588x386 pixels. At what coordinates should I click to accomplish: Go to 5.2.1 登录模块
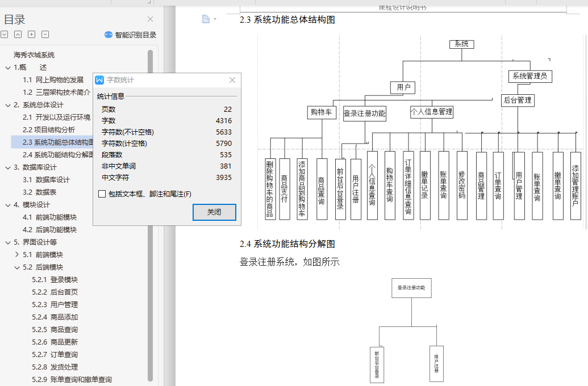55,280
